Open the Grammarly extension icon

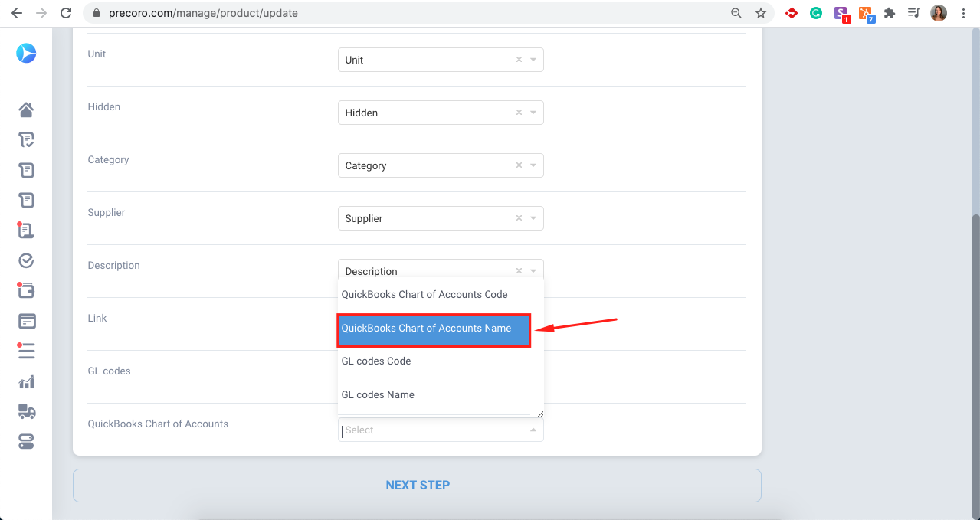816,13
